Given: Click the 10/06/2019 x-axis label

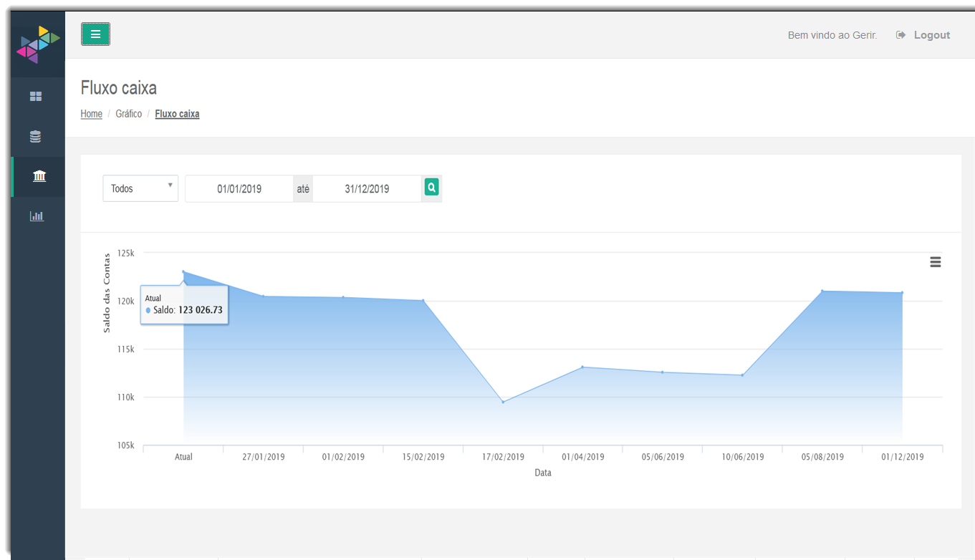Looking at the screenshot, I should (x=743, y=457).
